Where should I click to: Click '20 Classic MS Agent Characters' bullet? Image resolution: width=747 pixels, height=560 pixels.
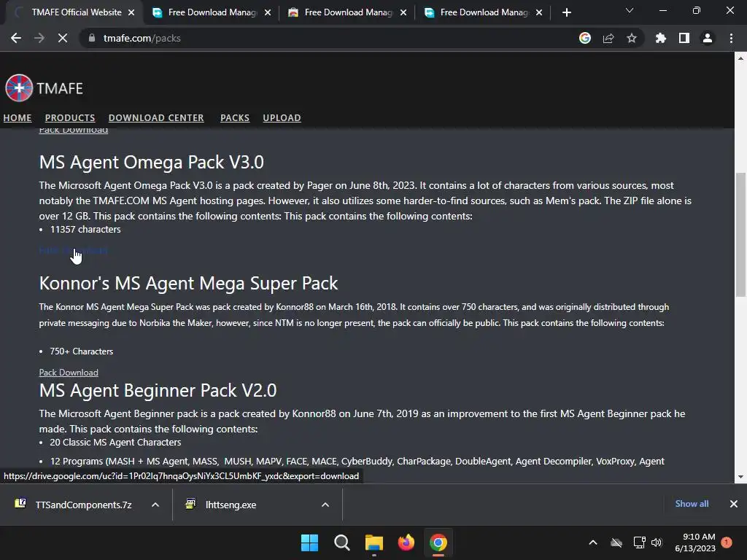(x=115, y=443)
